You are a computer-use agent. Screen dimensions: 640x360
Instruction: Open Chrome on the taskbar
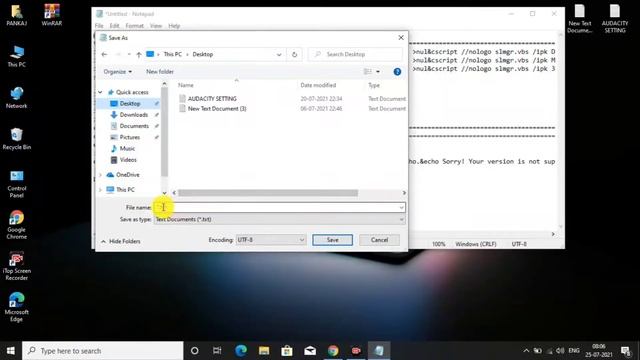coord(333,351)
